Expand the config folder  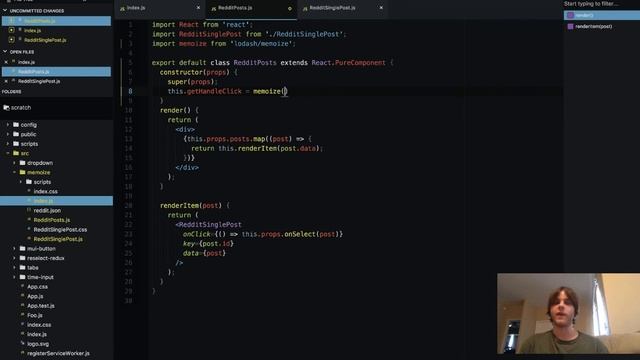8,124
